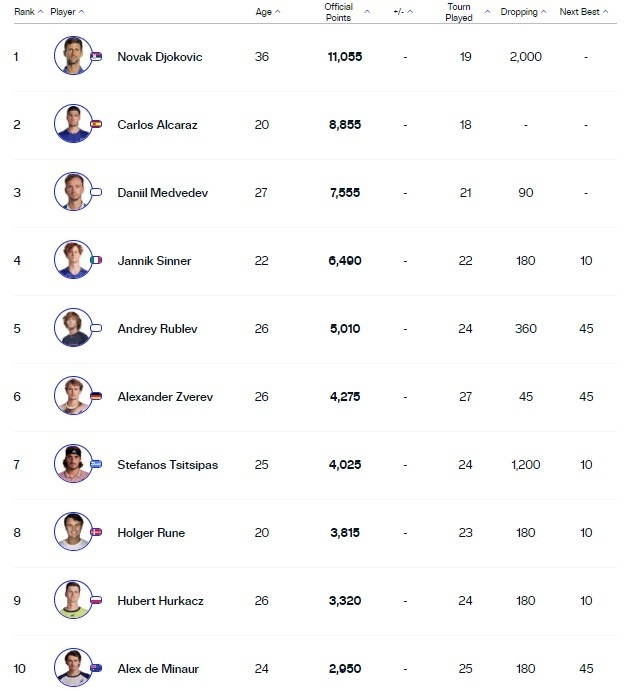Open Andrey Rublev's profile photo
Viewport: 627px width, 691px height.
[72, 328]
